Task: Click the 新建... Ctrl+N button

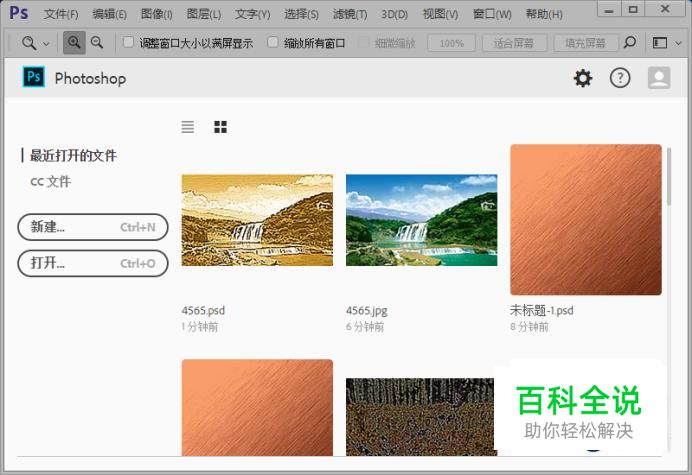Action: coord(93,227)
